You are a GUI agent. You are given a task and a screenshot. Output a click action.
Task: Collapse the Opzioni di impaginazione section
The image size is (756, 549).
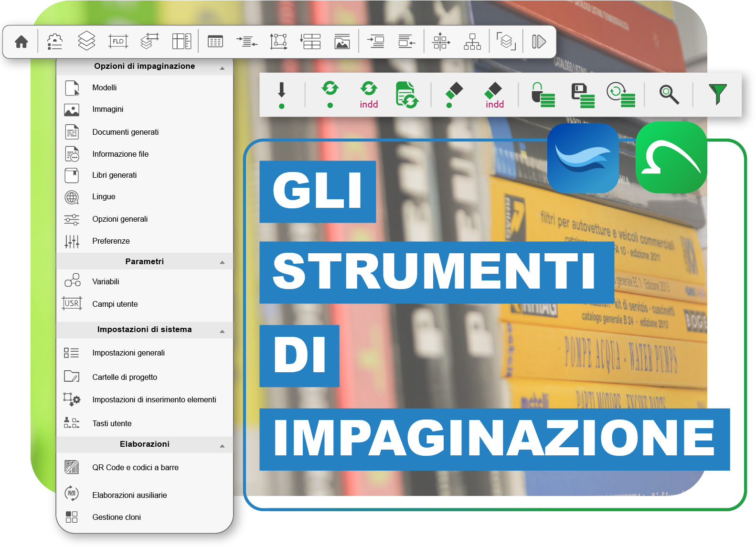(222, 68)
